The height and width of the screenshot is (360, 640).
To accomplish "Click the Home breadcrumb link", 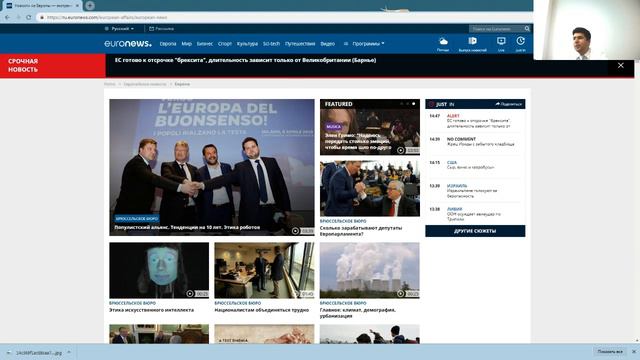I will coord(109,84).
